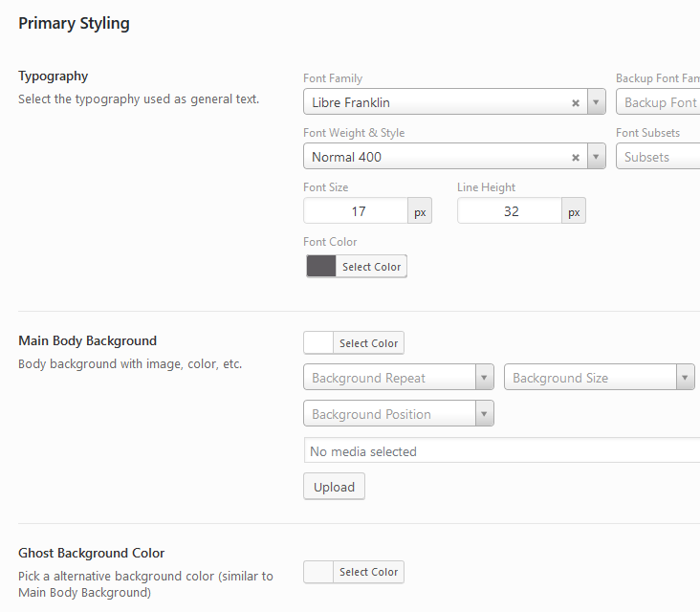Clear the Normal 400 font weight selection
The height and width of the screenshot is (612, 700).
tap(576, 158)
